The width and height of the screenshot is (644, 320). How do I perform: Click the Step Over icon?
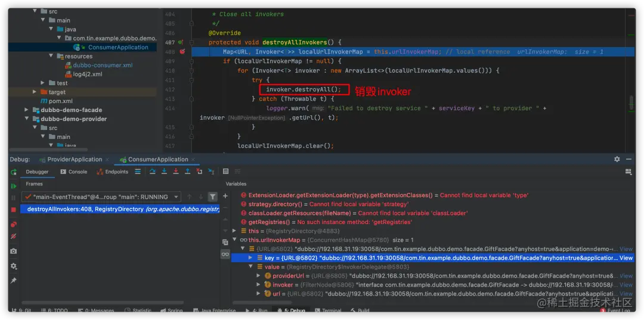tap(153, 172)
